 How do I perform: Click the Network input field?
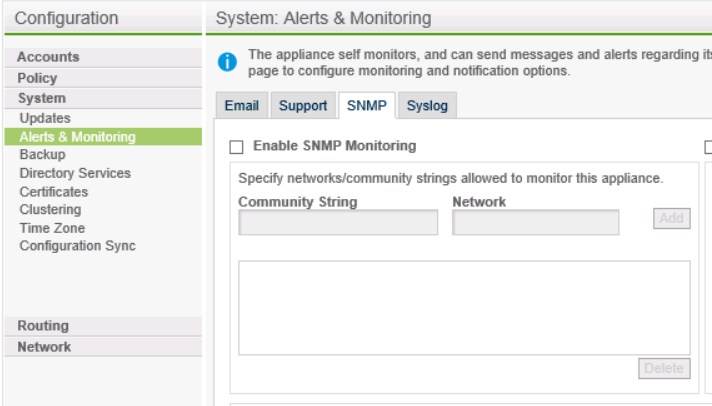click(535, 222)
